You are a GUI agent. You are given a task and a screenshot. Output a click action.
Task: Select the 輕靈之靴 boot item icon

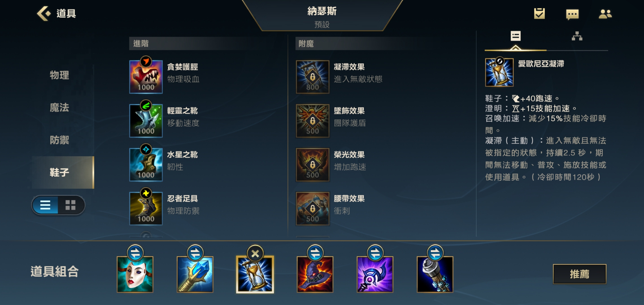[146, 121]
